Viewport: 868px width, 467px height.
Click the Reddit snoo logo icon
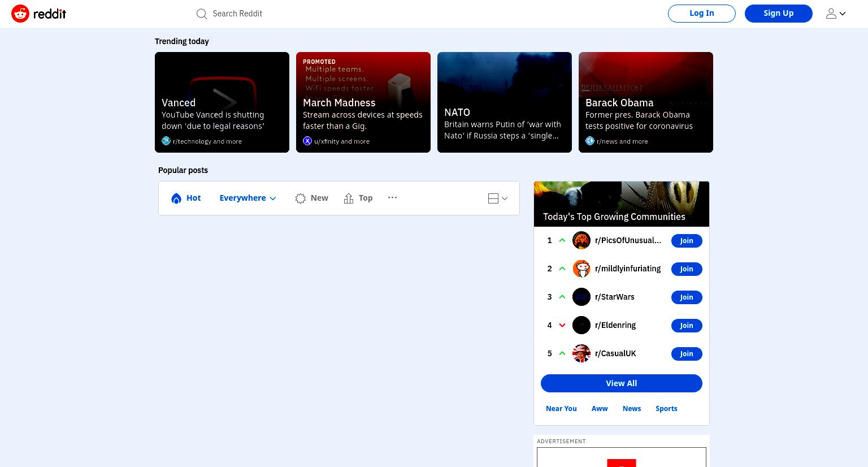20,14
